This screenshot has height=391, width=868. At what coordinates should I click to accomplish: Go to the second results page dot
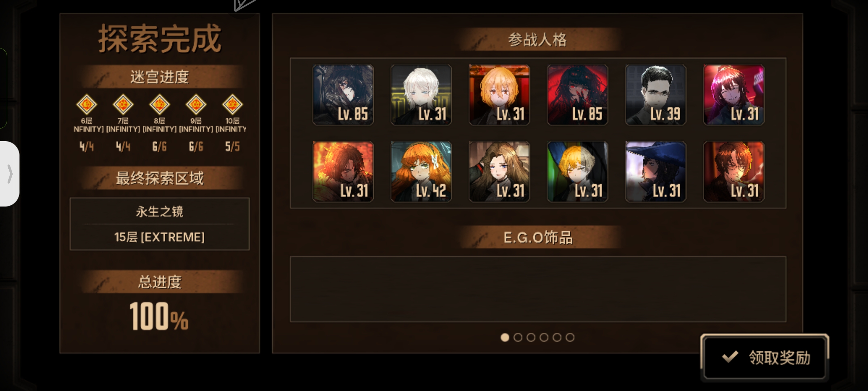click(x=518, y=337)
